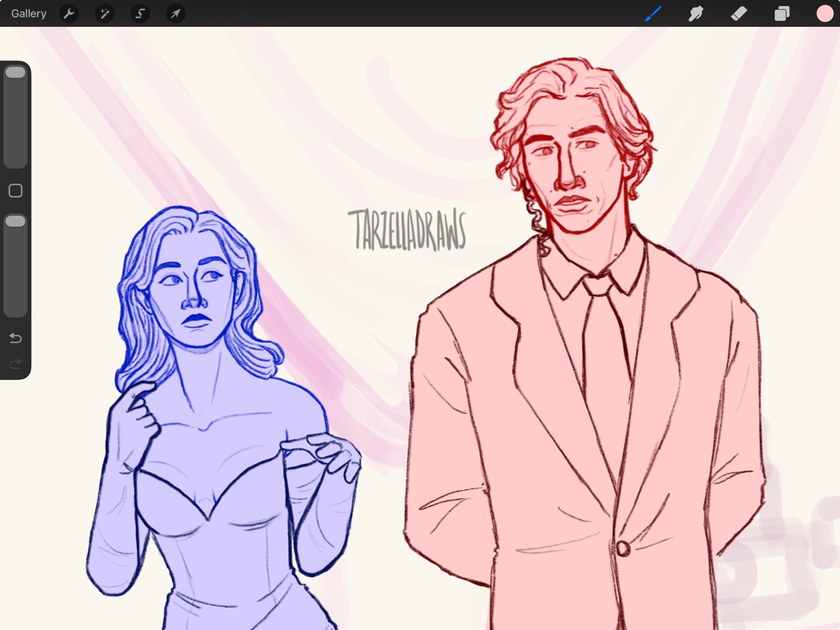Undo the last stroke
Viewport: 840px width, 630px height.
pyautogui.click(x=16, y=338)
